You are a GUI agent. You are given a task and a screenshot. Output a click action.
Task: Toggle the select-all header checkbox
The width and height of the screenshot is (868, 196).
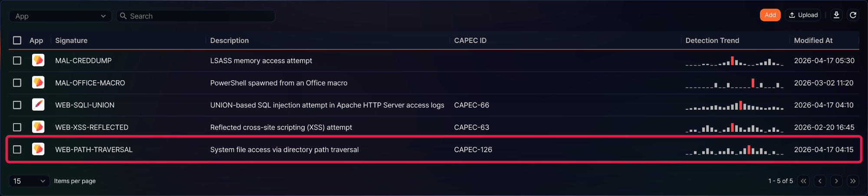click(x=17, y=40)
